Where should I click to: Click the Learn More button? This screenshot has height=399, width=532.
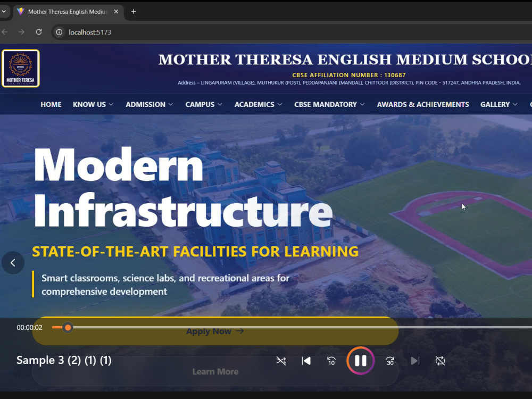pyautogui.click(x=215, y=371)
